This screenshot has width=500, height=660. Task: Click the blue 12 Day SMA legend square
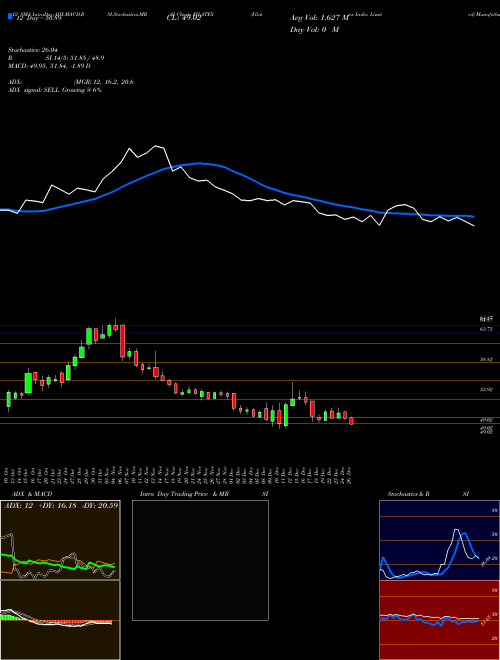coord(10,16)
